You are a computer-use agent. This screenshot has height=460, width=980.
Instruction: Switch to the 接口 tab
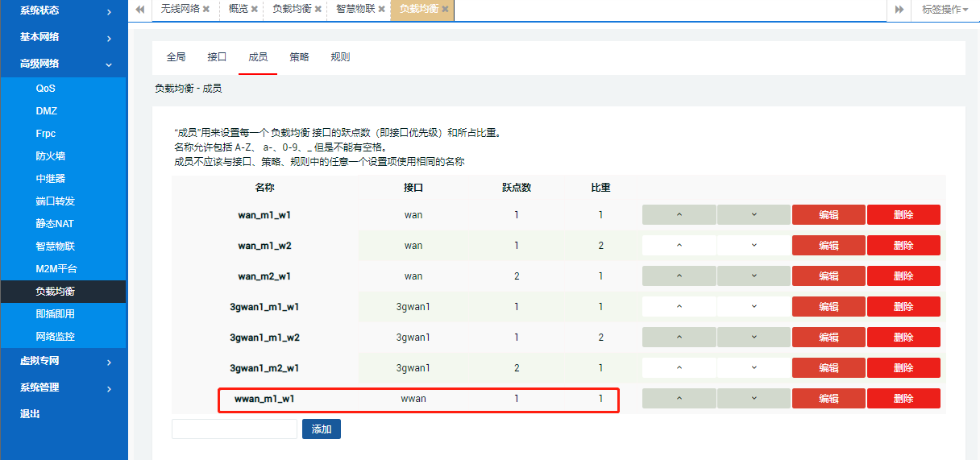pos(217,57)
